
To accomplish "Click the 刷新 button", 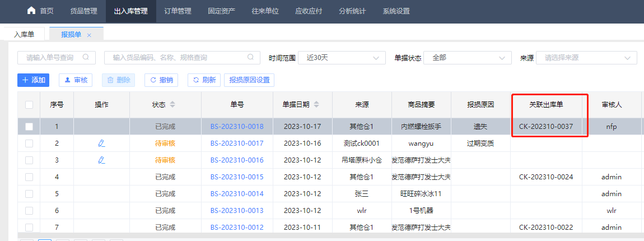I will pos(204,80).
